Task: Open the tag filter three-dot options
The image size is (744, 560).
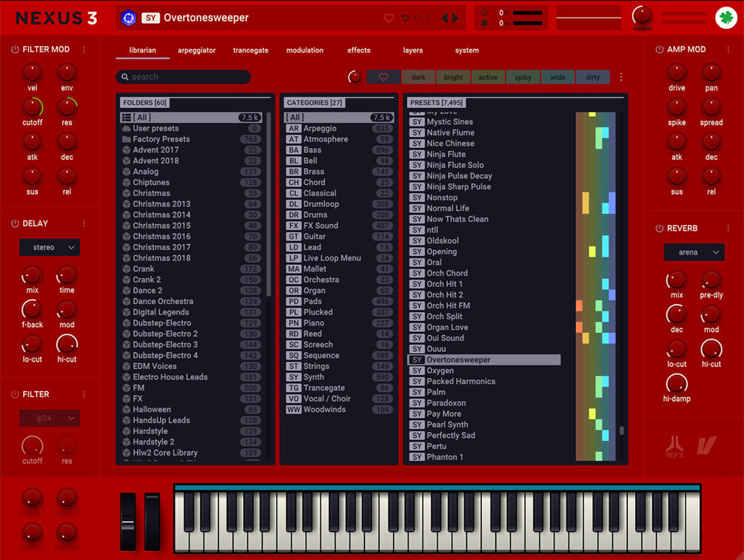Action: [621, 77]
